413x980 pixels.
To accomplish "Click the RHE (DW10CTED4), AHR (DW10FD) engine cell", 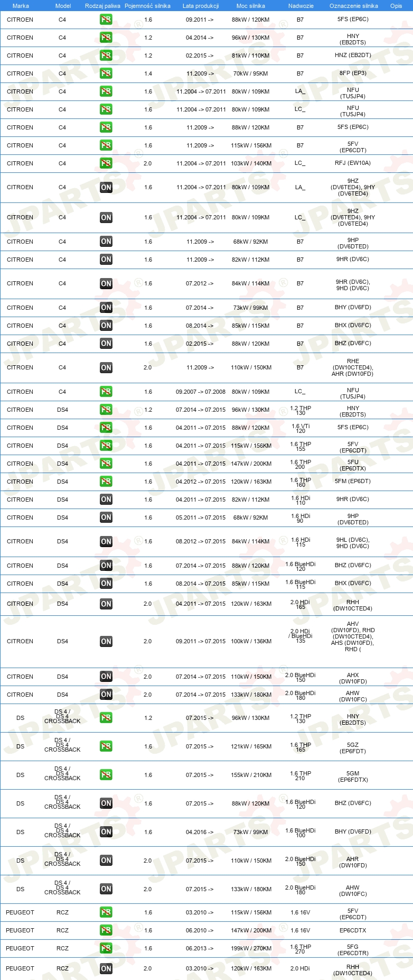I will 353,367.
